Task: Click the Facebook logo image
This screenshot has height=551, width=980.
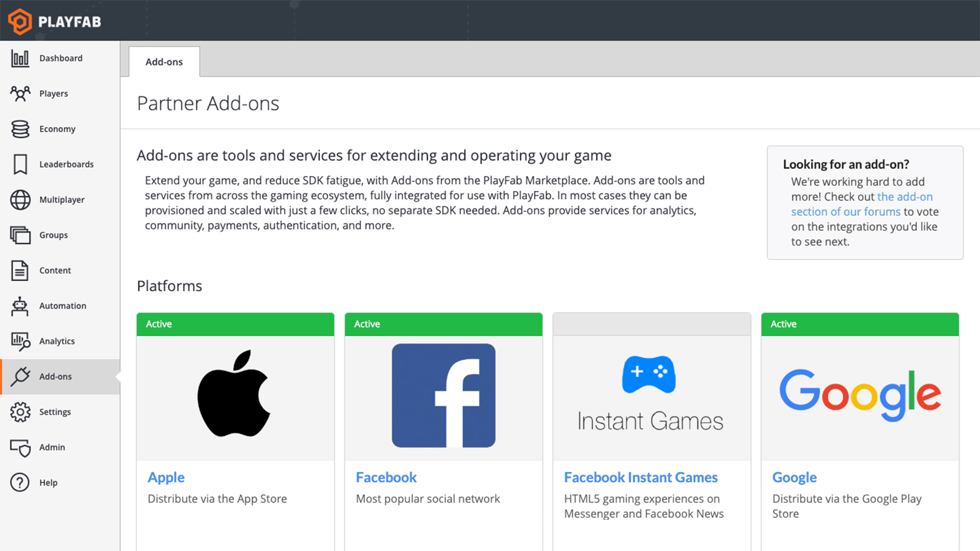Action: coord(444,395)
